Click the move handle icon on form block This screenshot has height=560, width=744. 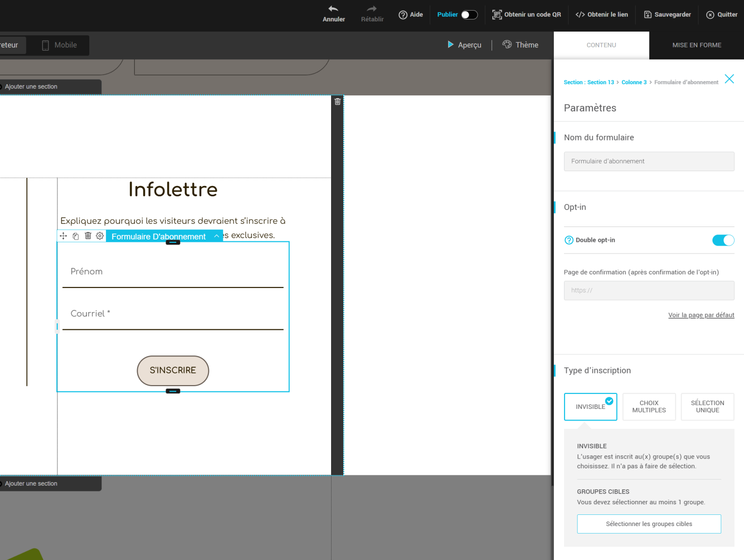[63, 236]
